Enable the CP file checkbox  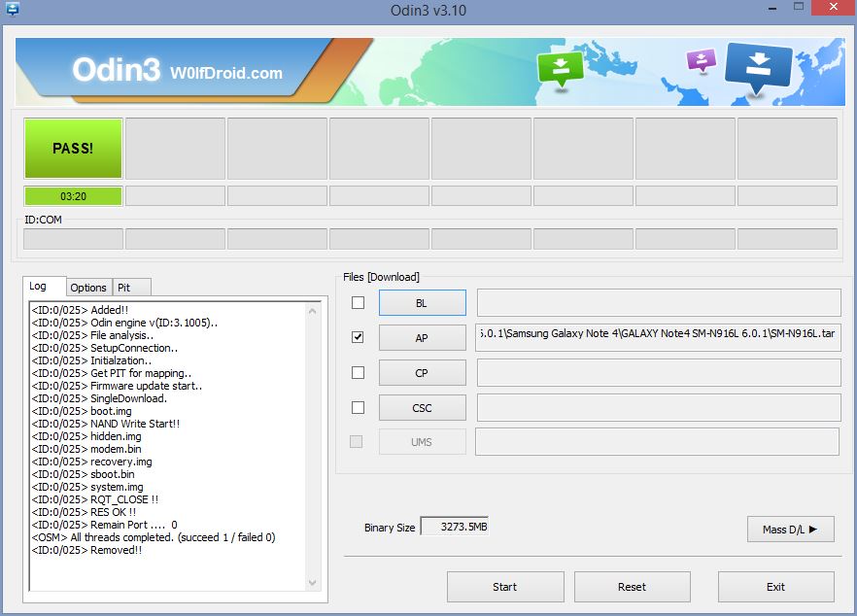358,372
